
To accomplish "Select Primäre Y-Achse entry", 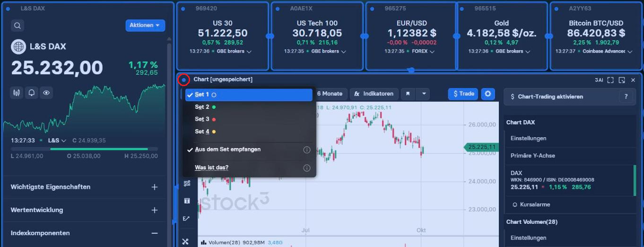I will 571,155.
